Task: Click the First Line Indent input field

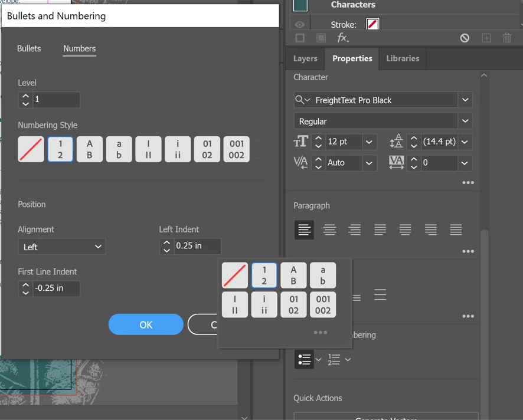Action: (x=56, y=288)
